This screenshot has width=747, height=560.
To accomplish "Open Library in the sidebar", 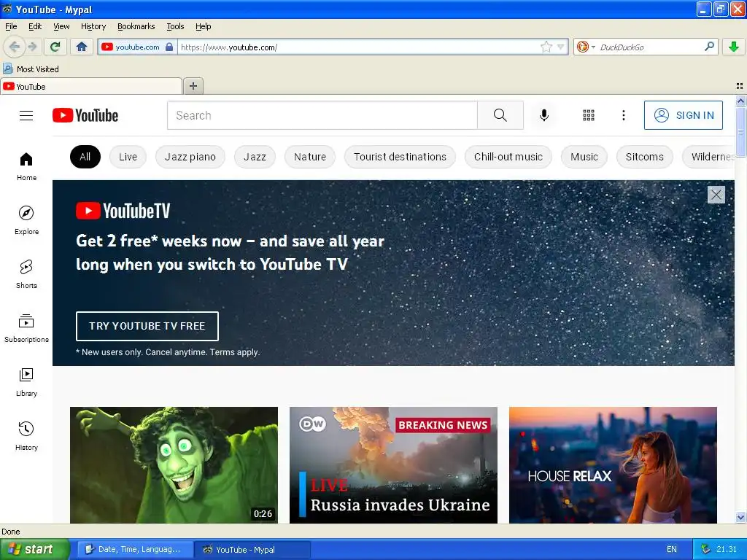I will 26,382.
